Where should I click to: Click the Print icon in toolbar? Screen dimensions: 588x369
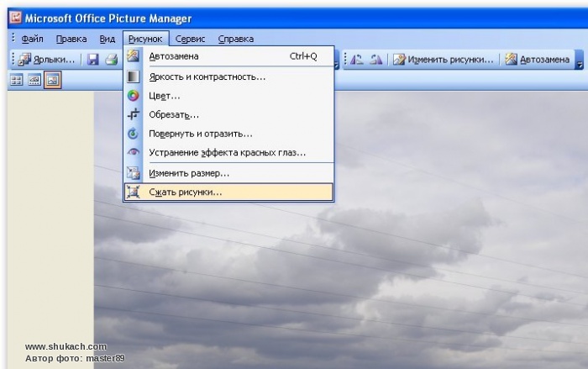point(112,60)
